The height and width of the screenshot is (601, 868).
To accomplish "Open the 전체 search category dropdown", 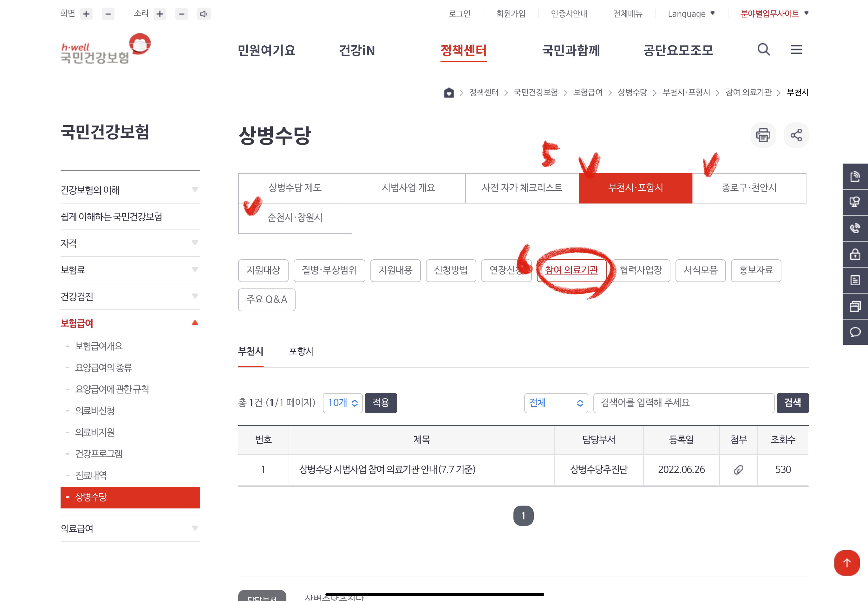I will pos(555,403).
